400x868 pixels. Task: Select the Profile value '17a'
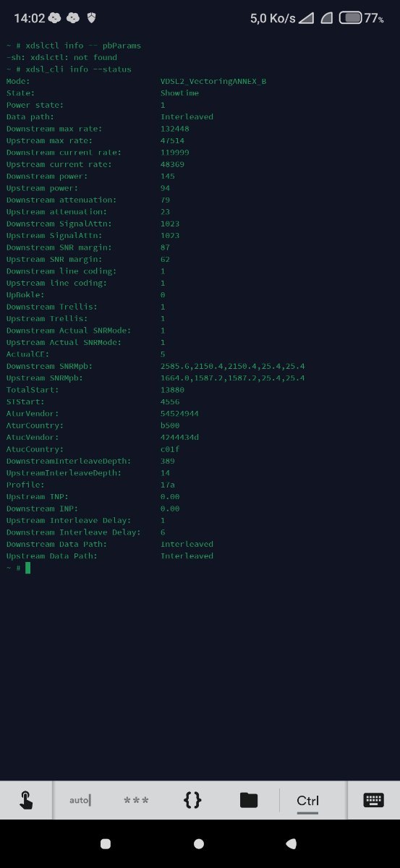coord(167,485)
